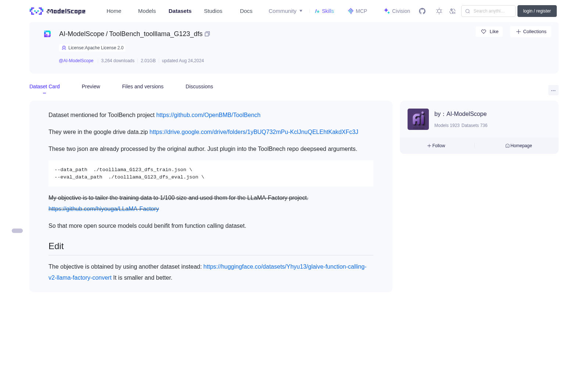The height and width of the screenshot is (368, 588).
Task: Open the Discussions tab
Action: coord(199,86)
